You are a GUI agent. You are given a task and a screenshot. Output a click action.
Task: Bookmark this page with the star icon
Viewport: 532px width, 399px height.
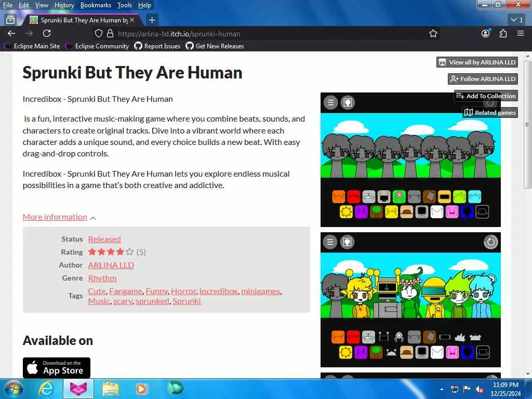(x=433, y=34)
